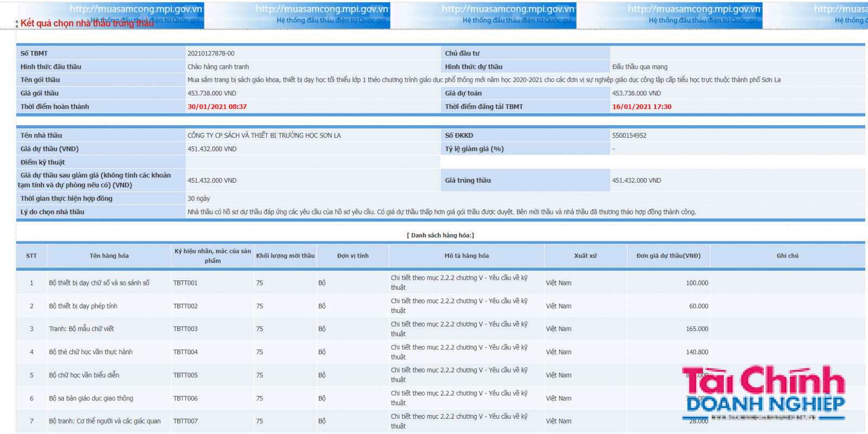Click the unit price 165.000
Screen dimensions: 868x434
tap(697, 329)
